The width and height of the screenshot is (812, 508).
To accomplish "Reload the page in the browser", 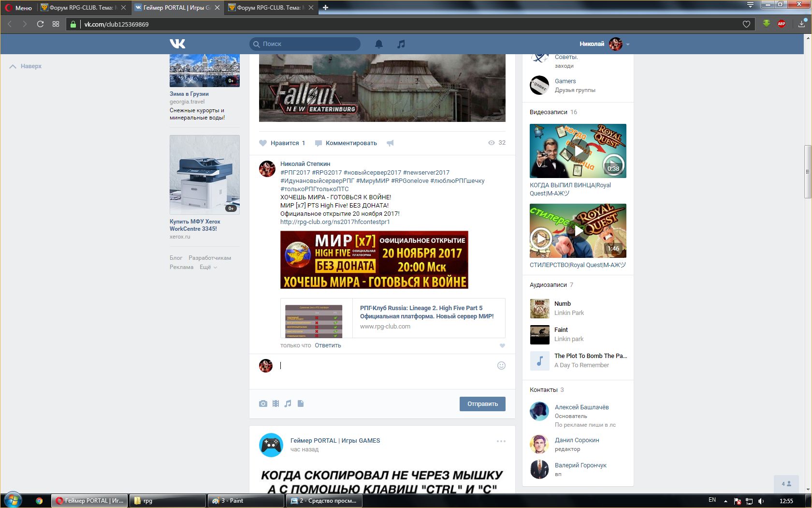I will pyautogui.click(x=40, y=24).
